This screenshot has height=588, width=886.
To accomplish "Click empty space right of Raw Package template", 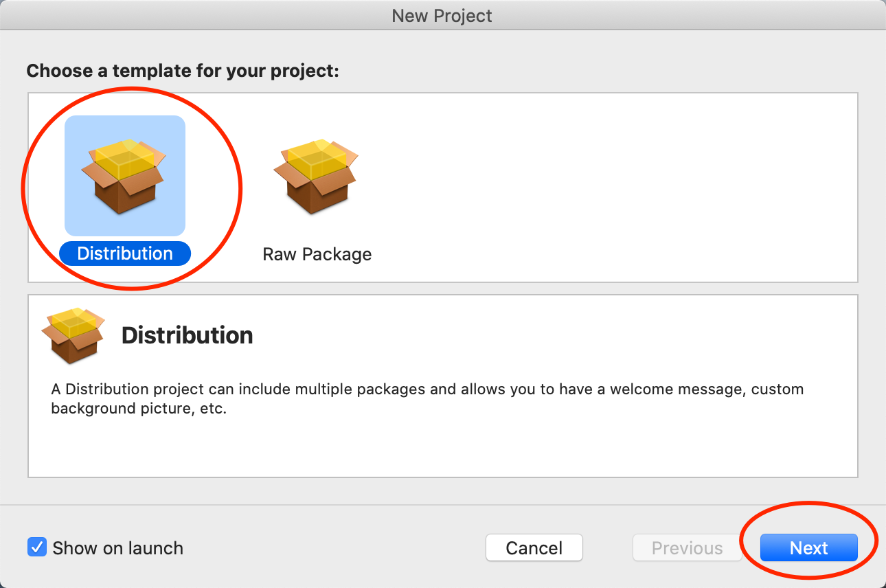I will point(604,185).
